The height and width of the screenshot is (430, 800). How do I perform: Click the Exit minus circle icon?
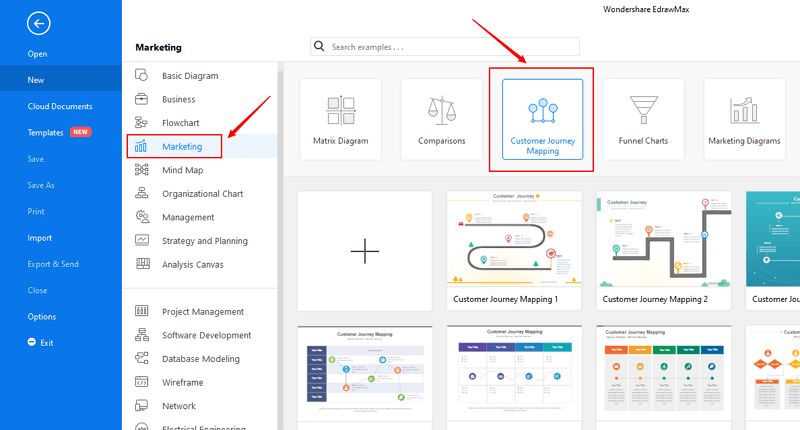32,342
